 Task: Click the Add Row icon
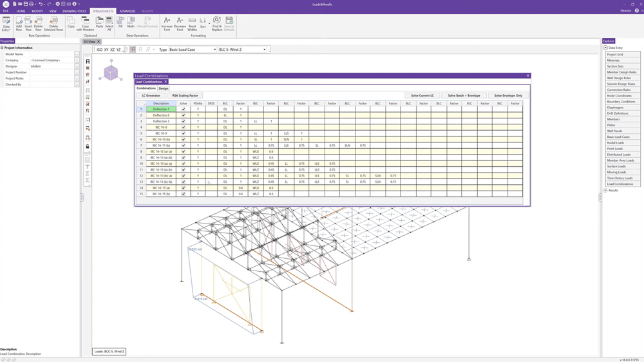click(x=19, y=23)
